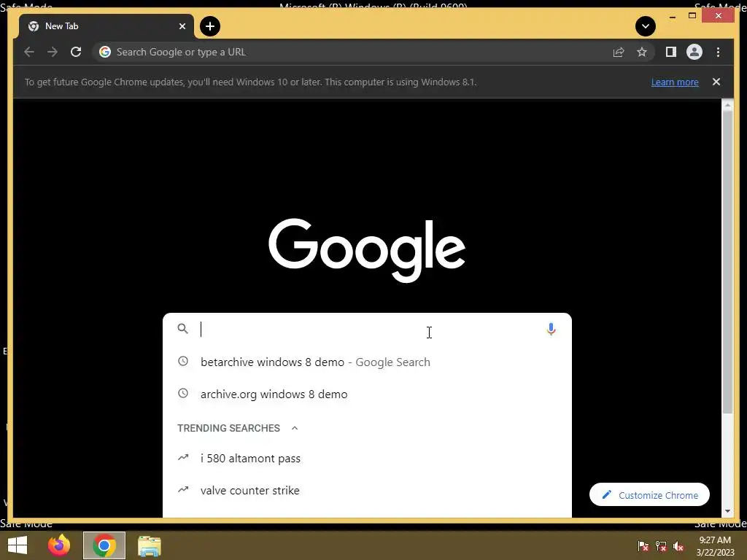Click the network tray icon
747x560 pixels.
pyautogui.click(x=661, y=545)
